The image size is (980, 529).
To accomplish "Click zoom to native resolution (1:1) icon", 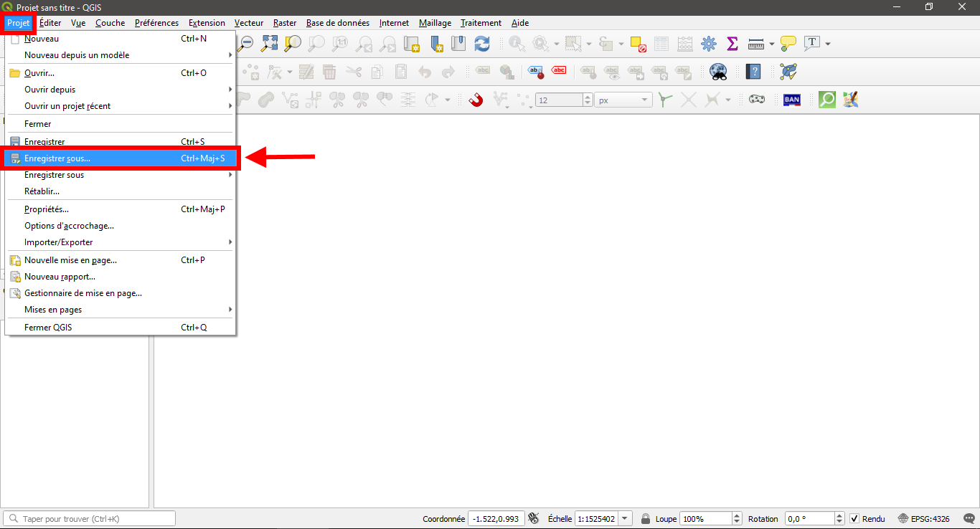I will (x=341, y=44).
